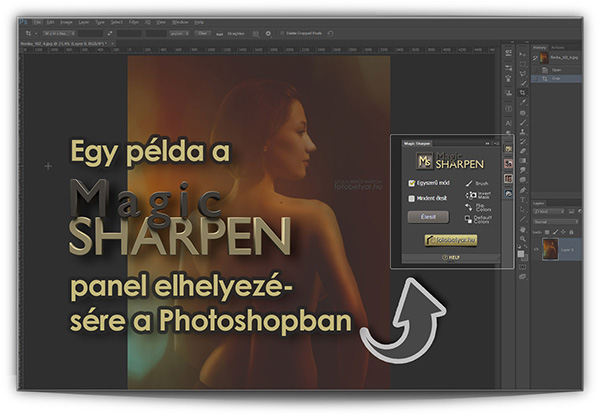Collapse Magic Sharpen panel double arrows

(488, 143)
